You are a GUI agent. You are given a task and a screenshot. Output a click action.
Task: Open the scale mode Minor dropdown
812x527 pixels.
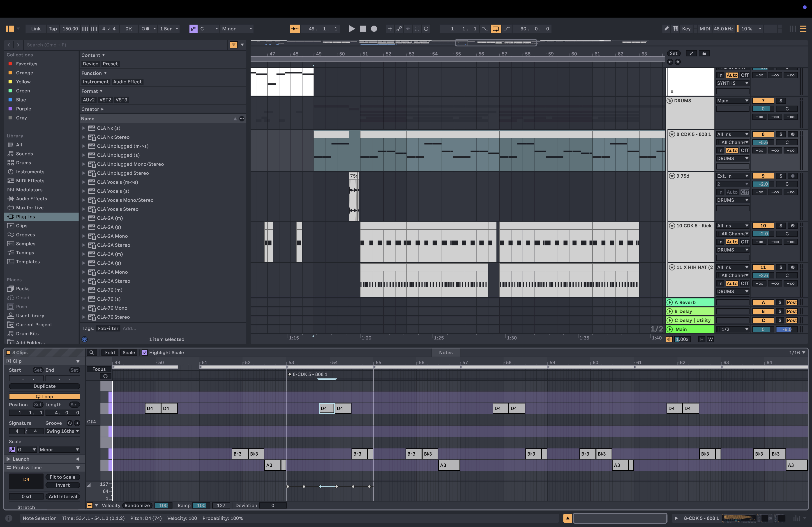pos(236,29)
